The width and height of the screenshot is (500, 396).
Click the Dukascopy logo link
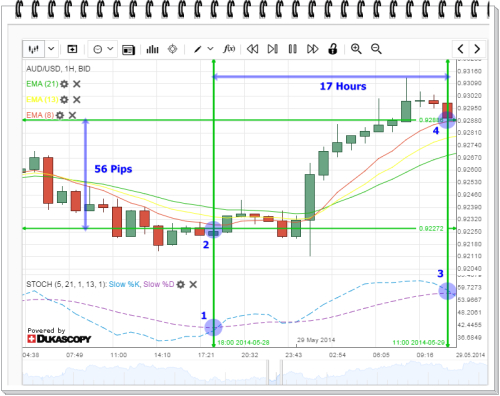click(x=59, y=339)
